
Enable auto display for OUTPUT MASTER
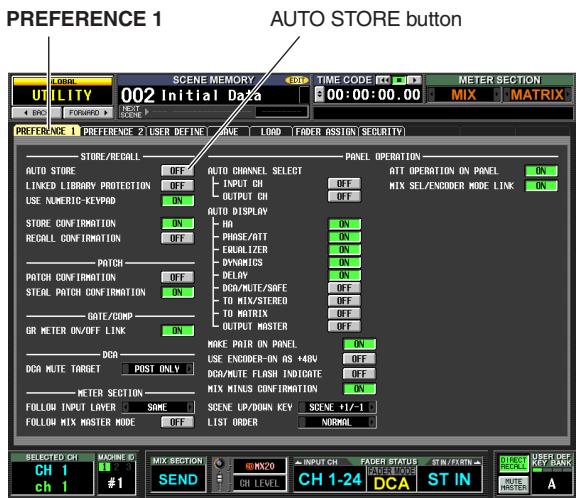(x=344, y=326)
